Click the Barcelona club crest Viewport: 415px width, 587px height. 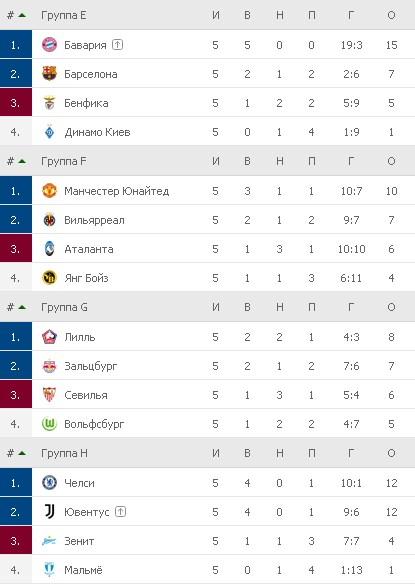49,74
